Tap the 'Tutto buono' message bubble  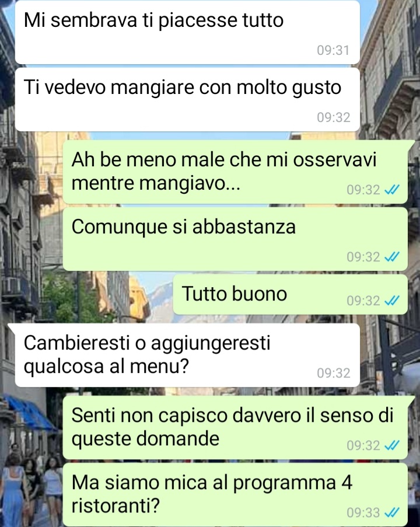[290, 294]
